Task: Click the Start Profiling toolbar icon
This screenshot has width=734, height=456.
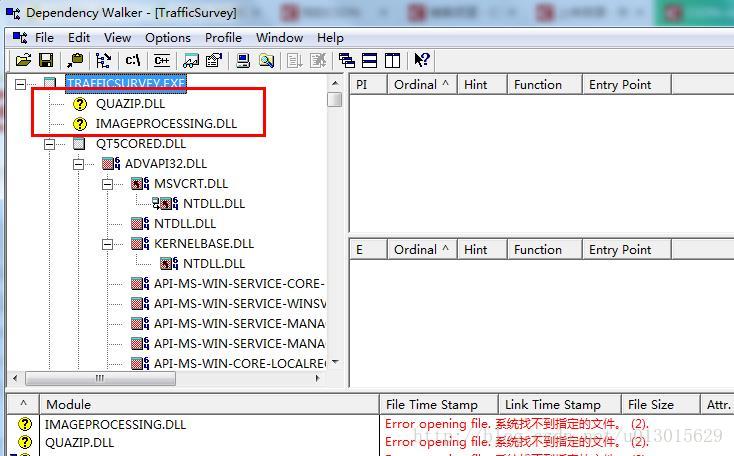Action: [294, 60]
